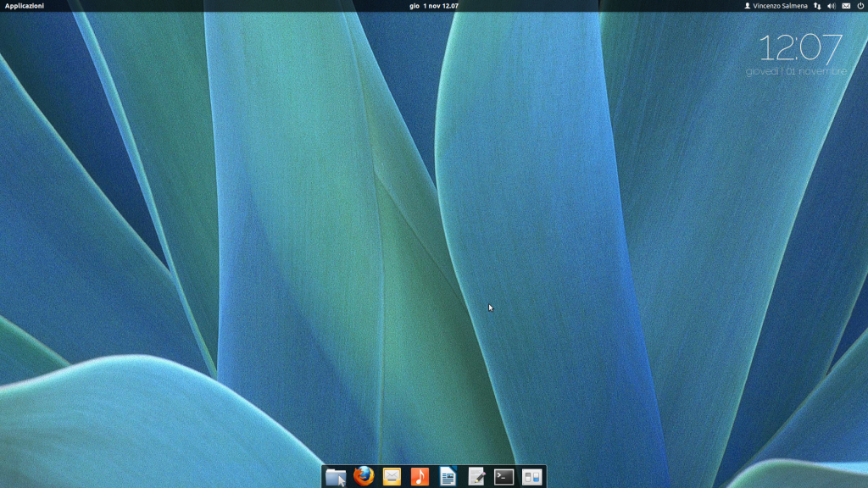This screenshot has width=868, height=488.
Task: Click the power button in top panel
Action: [x=860, y=6]
